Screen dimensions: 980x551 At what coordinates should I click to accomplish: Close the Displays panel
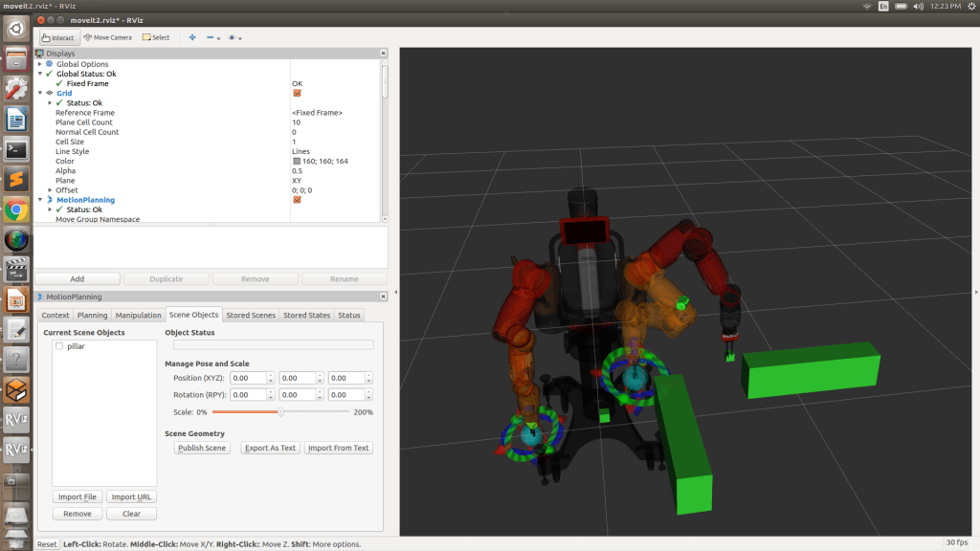tap(384, 54)
